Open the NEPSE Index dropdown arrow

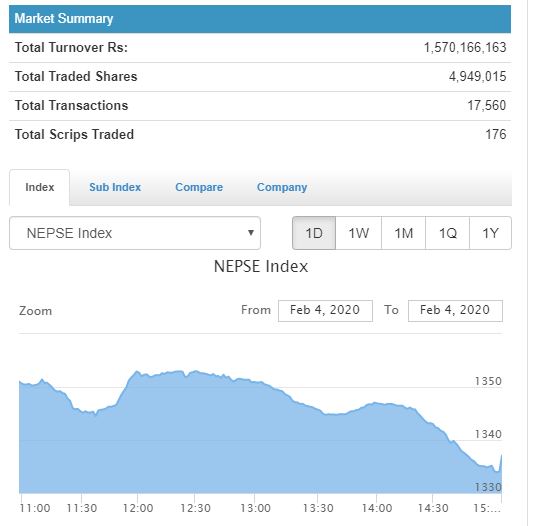click(251, 233)
